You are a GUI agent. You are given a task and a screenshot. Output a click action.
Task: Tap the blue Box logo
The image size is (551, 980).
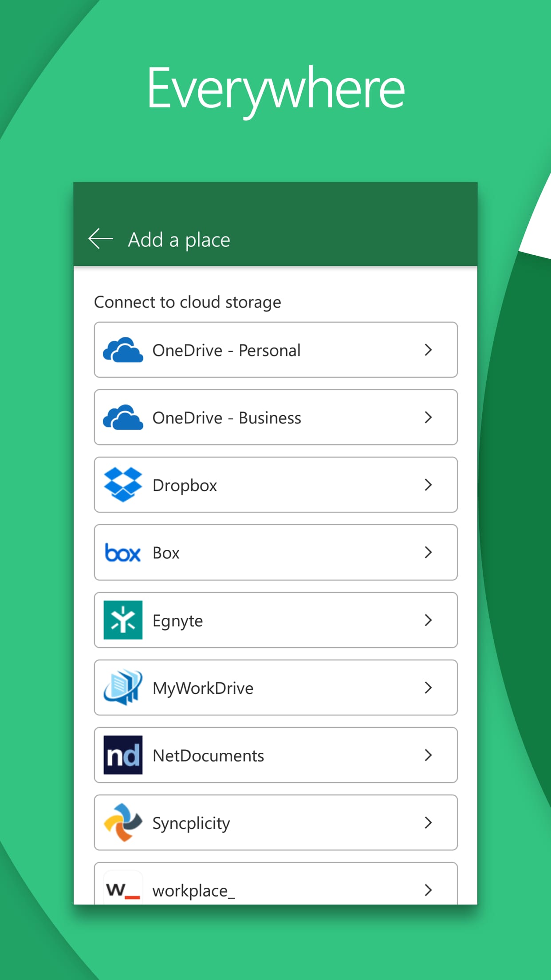(123, 553)
